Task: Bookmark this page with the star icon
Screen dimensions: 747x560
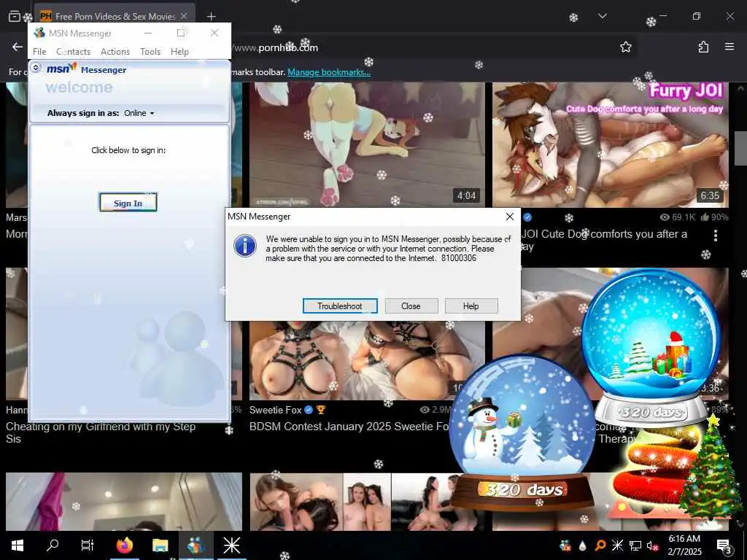Action: click(x=625, y=47)
